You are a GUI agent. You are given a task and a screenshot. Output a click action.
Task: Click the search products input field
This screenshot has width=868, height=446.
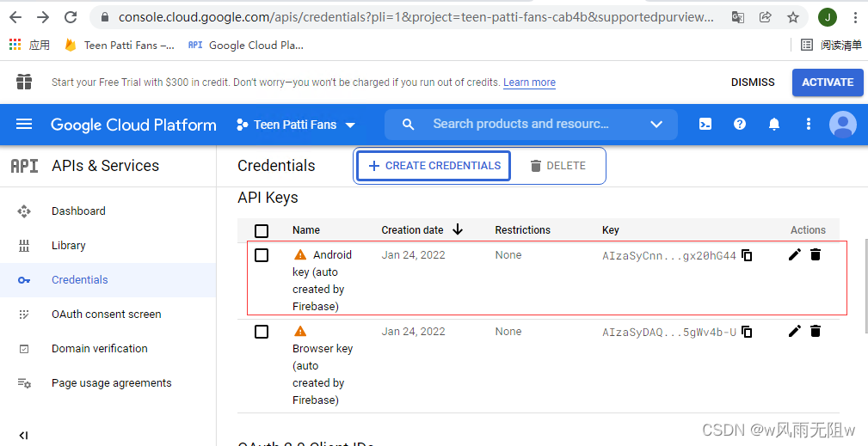click(x=520, y=125)
